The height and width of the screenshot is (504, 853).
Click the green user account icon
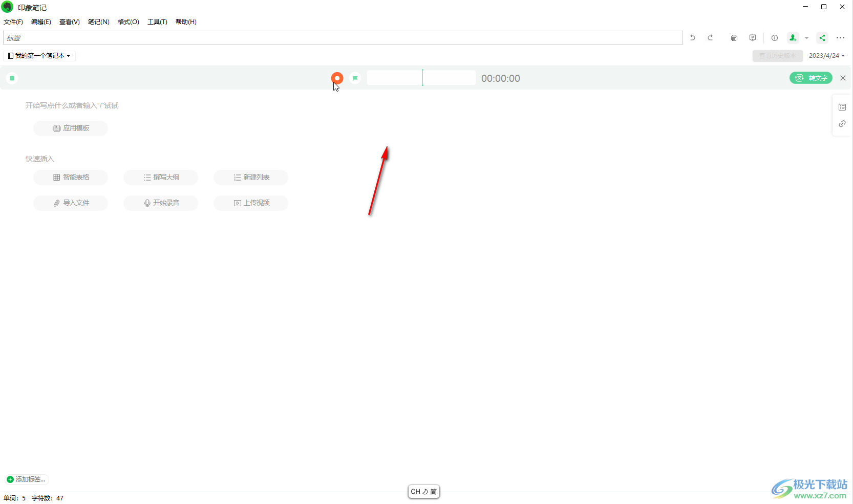[x=793, y=38]
